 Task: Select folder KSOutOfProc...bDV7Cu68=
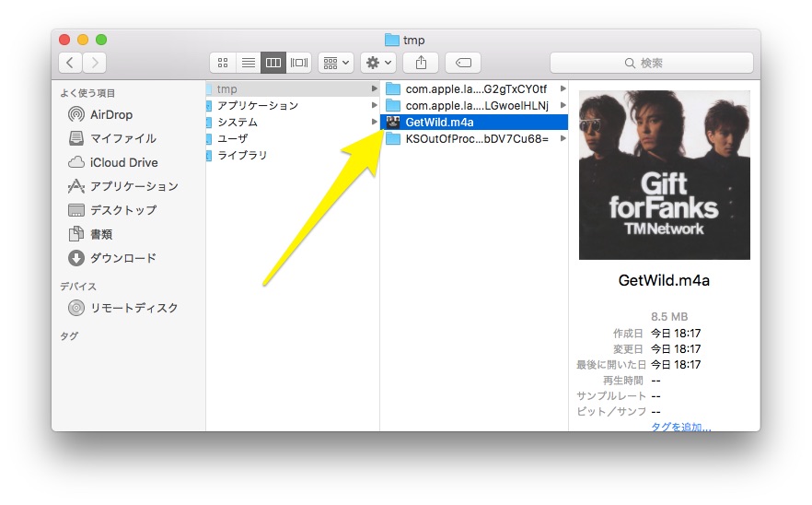coord(474,138)
